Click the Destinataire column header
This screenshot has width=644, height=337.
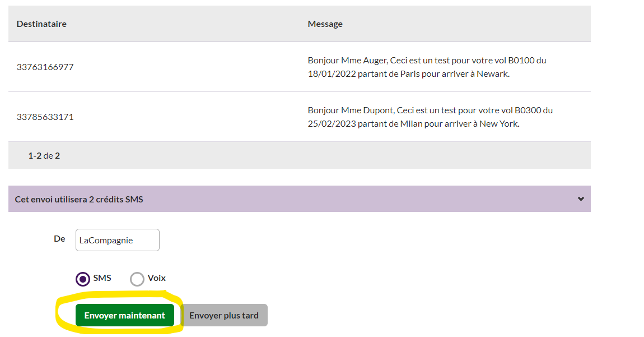[41, 24]
